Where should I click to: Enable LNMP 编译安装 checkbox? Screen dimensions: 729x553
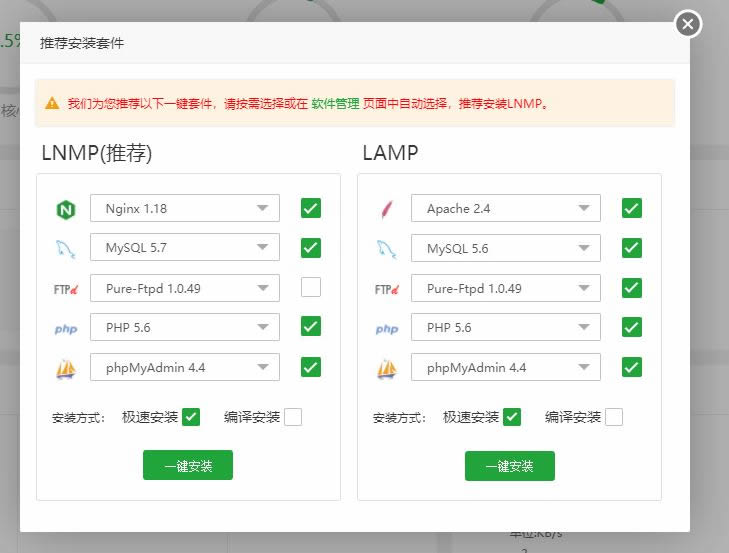pyautogui.click(x=293, y=417)
